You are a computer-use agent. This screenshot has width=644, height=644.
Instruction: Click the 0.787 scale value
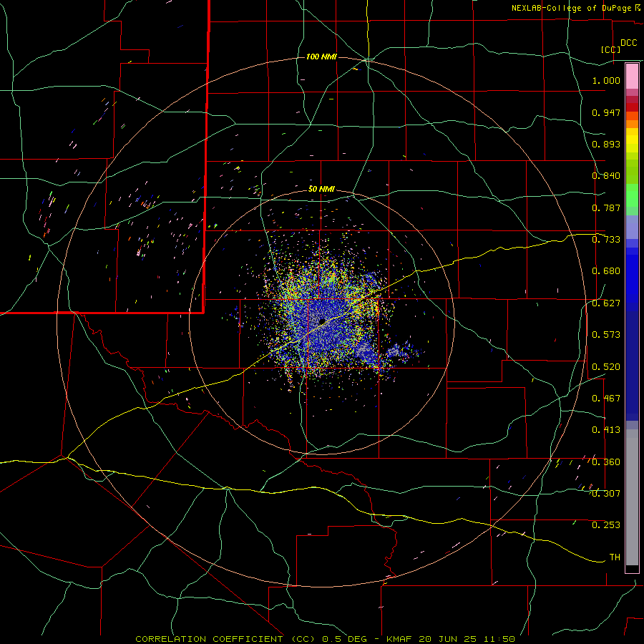tap(606, 208)
